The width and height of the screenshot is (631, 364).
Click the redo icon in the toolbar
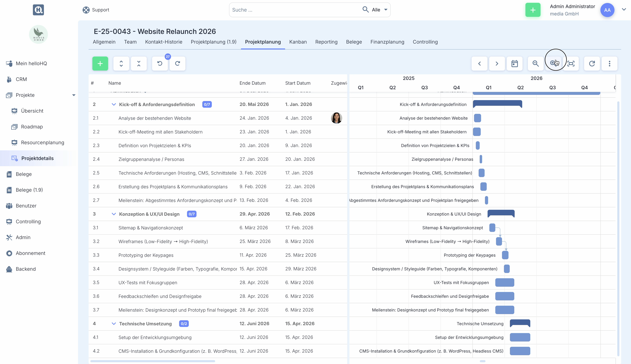pos(178,63)
